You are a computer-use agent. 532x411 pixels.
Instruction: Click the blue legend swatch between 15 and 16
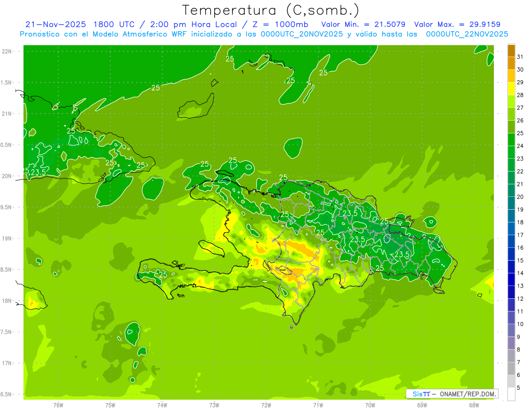[x=511, y=254]
